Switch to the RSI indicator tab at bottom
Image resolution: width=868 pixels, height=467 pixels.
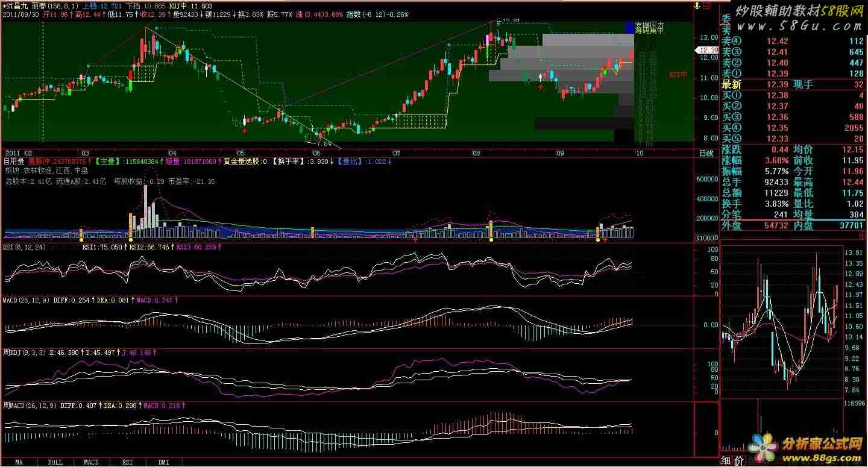127,462
